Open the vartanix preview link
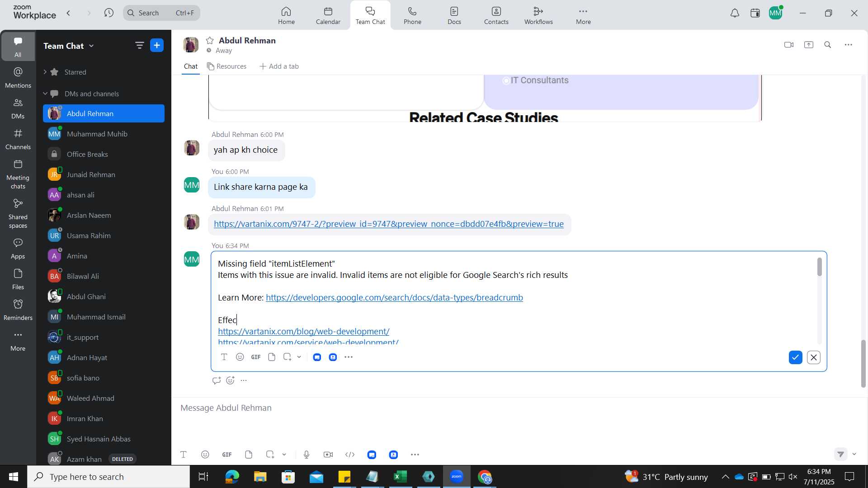The height and width of the screenshot is (488, 868). [389, 224]
